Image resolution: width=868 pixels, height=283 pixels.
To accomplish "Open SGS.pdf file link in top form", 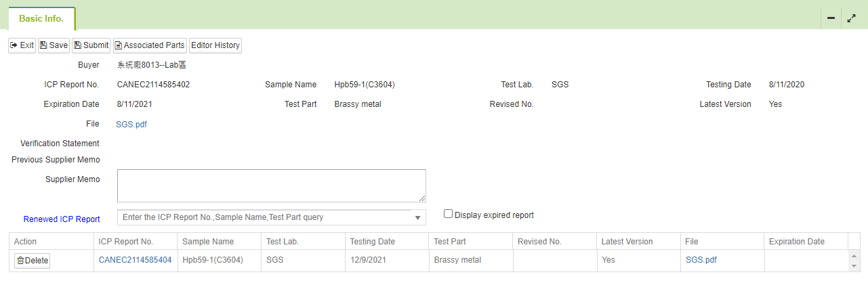I will coord(131,124).
